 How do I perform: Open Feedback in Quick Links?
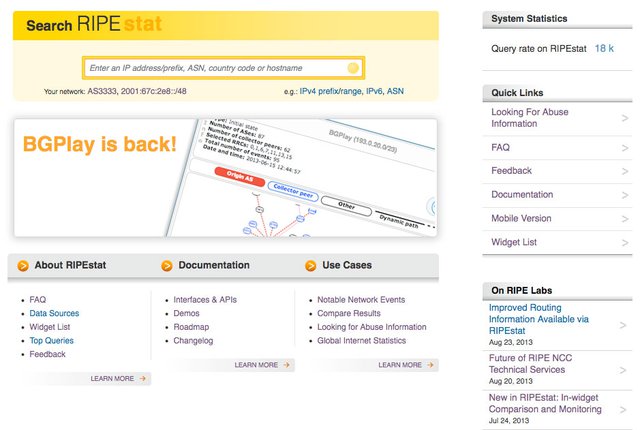(x=511, y=171)
